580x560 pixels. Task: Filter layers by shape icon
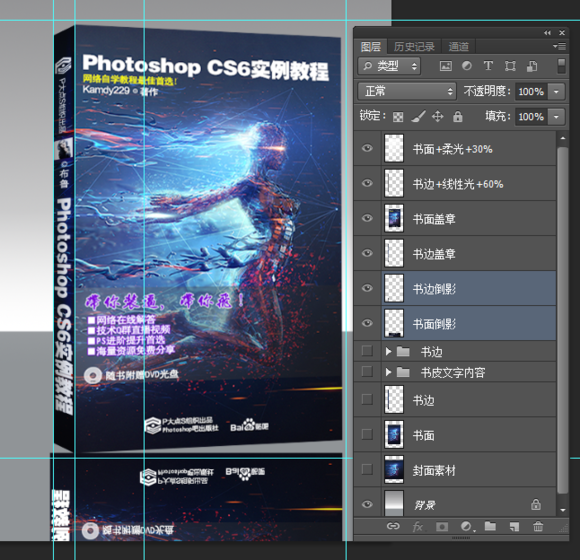click(x=510, y=66)
